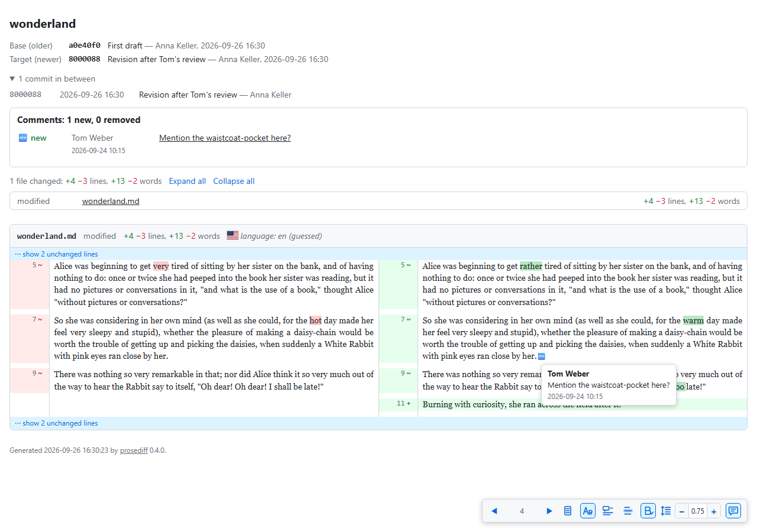
Task: Click the wonderland.md diff header filename
Action: pyautogui.click(x=47, y=236)
